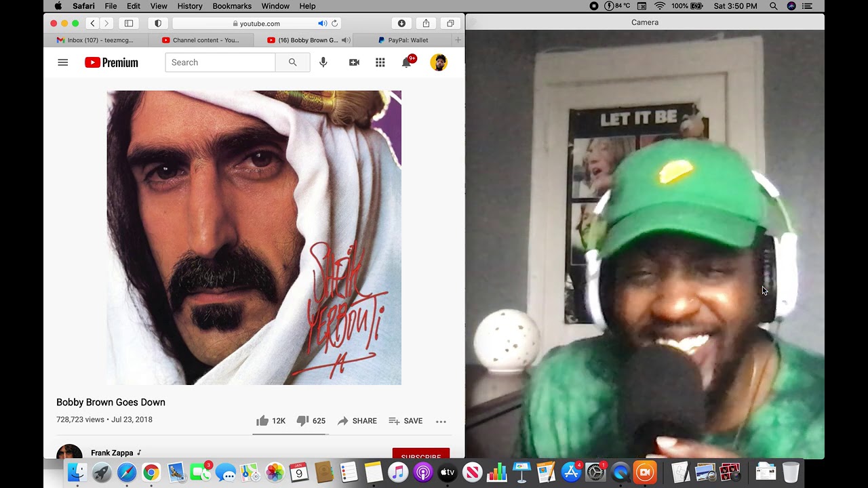Open Safari privacy report shield
868x488 pixels.
pos(158,23)
